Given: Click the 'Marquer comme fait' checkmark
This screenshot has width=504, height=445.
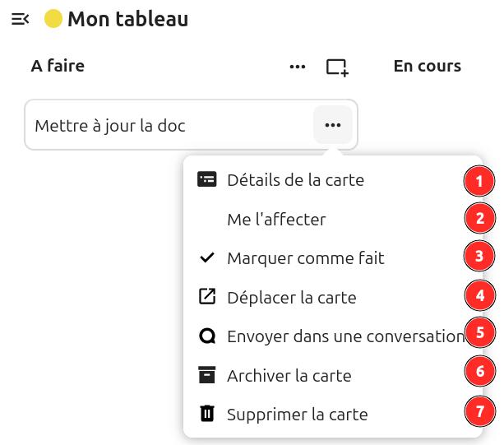Looking at the screenshot, I should pyautogui.click(x=207, y=258).
